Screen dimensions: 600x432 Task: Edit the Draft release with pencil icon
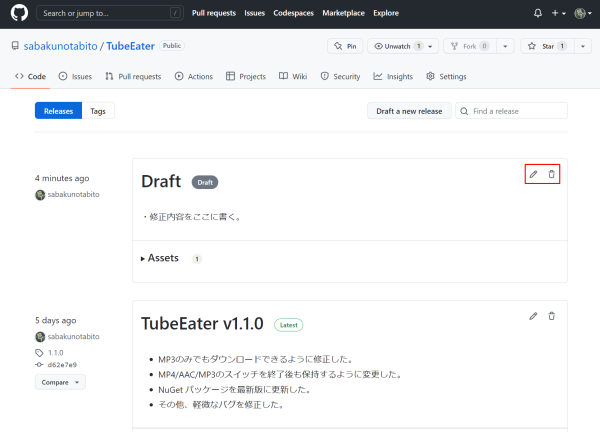click(x=533, y=174)
